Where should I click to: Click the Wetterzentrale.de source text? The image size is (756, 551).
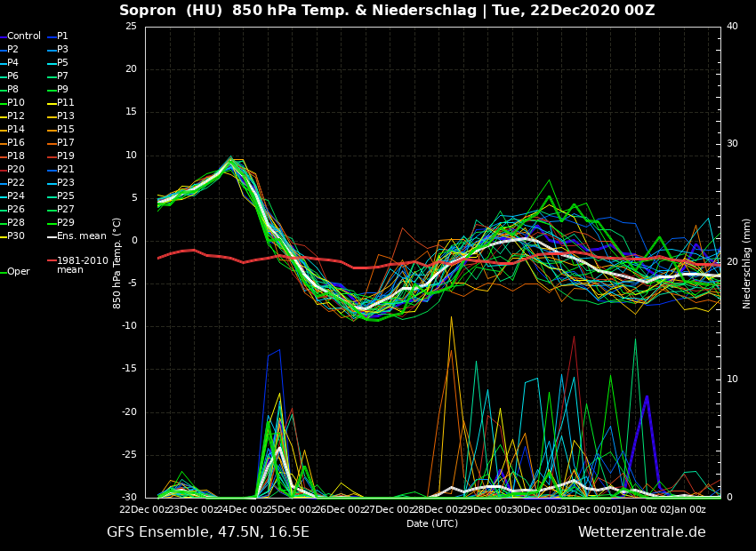tap(641, 532)
